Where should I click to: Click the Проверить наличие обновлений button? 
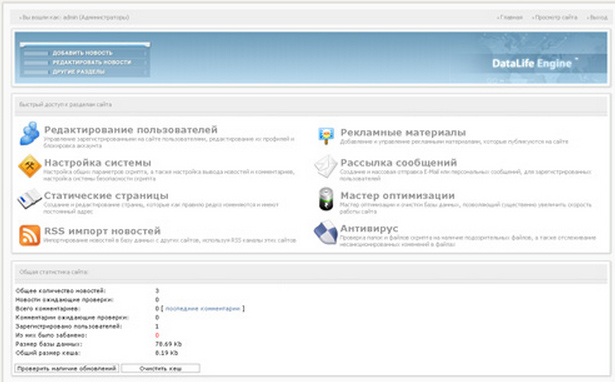point(67,368)
